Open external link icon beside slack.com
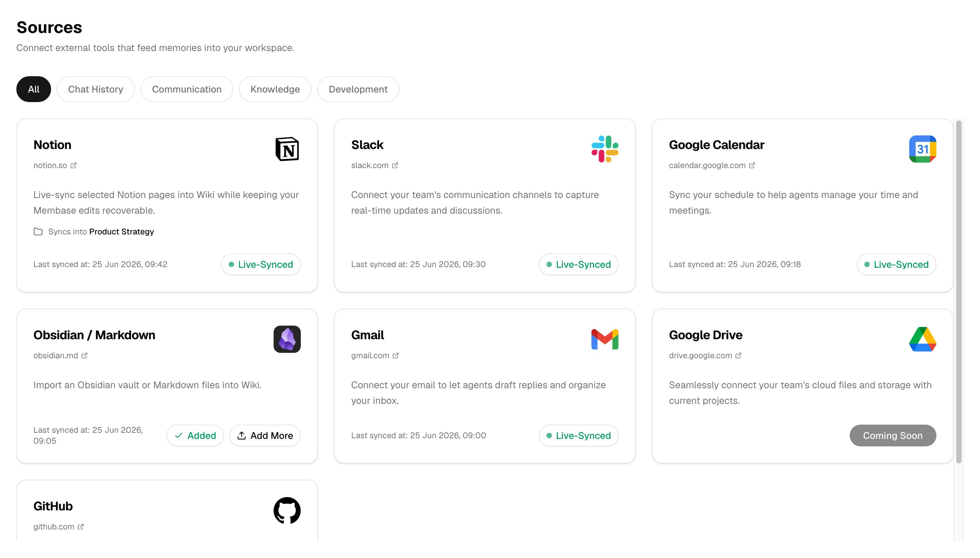The width and height of the screenshot is (980, 558). click(x=395, y=165)
